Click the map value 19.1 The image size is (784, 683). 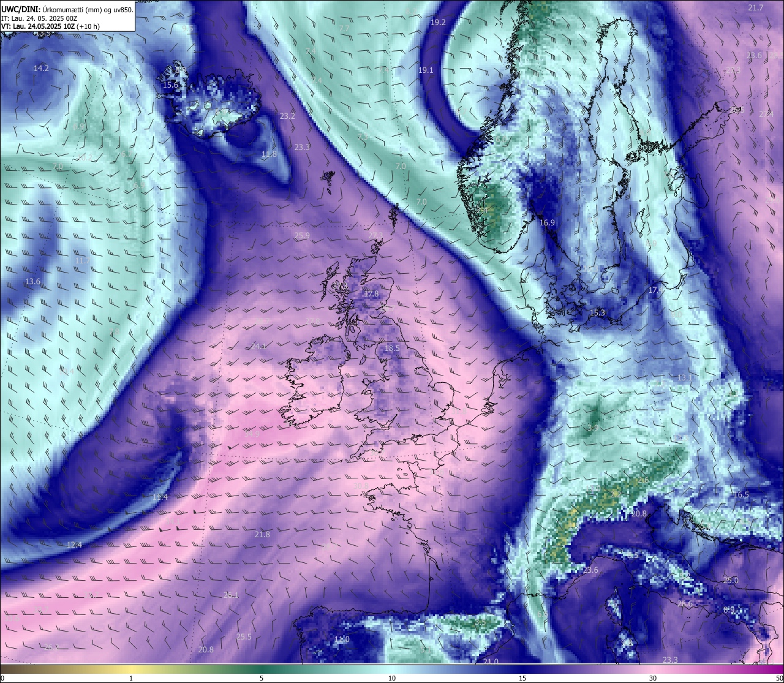(426, 70)
